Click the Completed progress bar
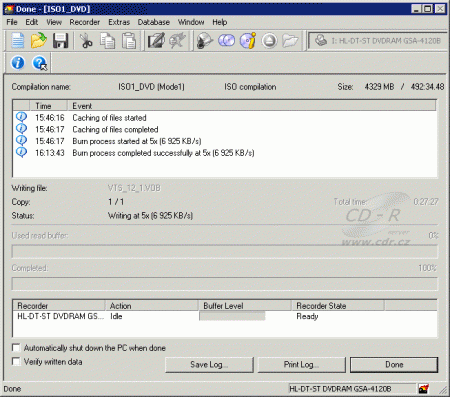 point(225,284)
